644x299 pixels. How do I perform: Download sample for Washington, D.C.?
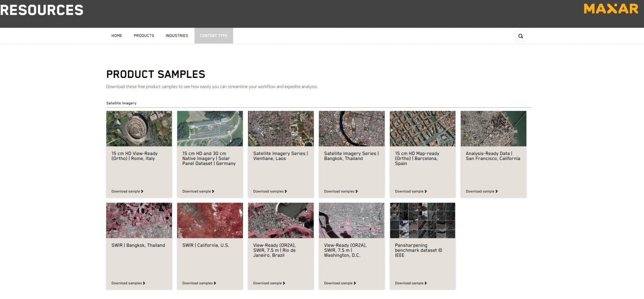[x=340, y=283]
